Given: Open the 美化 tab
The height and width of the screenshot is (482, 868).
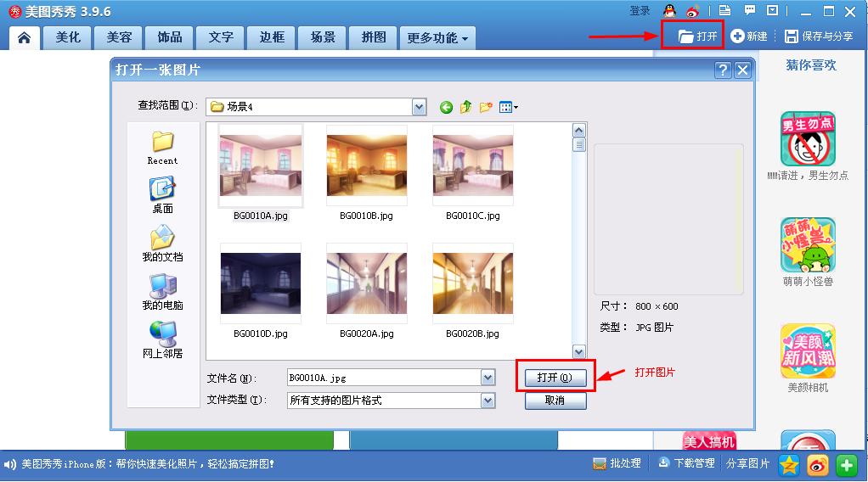Looking at the screenshot, I should 68,37.
